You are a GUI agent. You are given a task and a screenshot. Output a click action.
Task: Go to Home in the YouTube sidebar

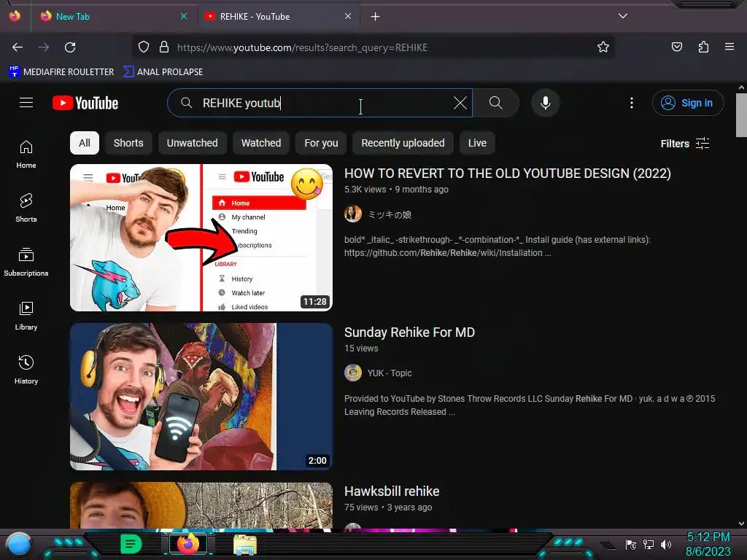coord(26,155)
